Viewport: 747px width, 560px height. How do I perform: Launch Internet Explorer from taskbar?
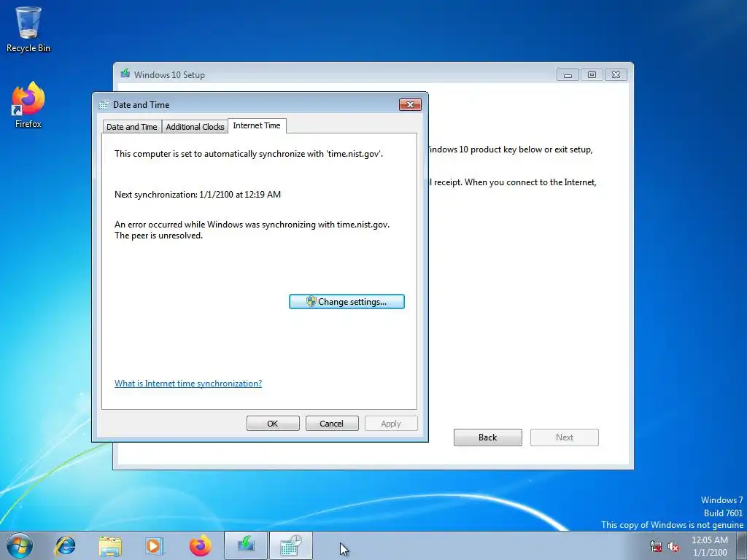coord(65,545)
